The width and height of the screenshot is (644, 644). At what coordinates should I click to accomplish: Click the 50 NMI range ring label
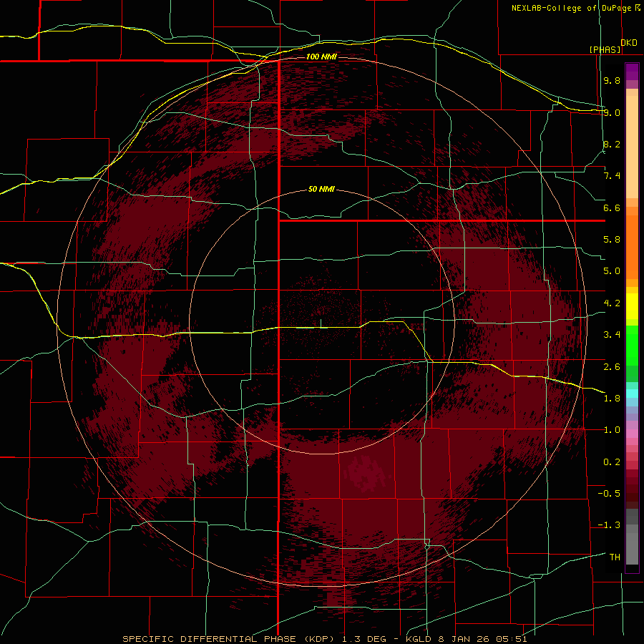[x=321, y=190]
